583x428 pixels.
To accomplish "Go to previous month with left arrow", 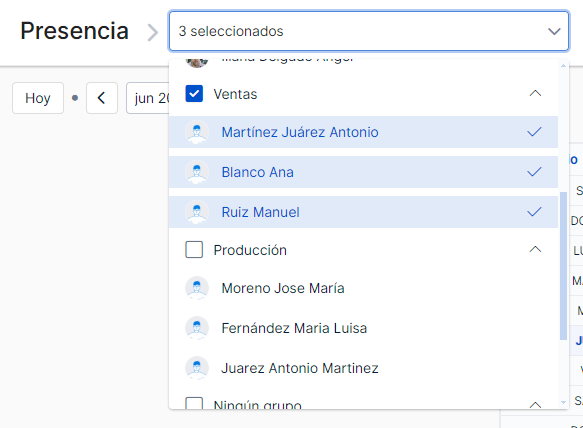I will pyautogui.click(x=102, y=98).
